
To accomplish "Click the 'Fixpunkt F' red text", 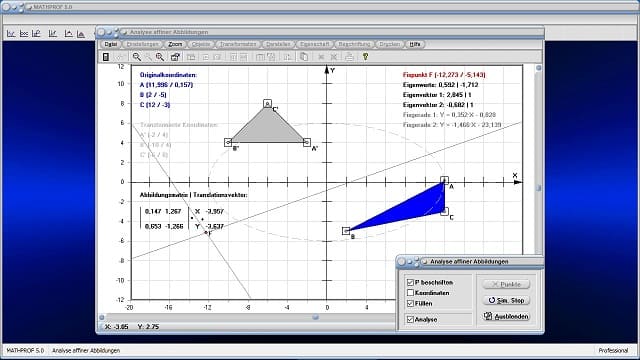I will click(444, 75).
